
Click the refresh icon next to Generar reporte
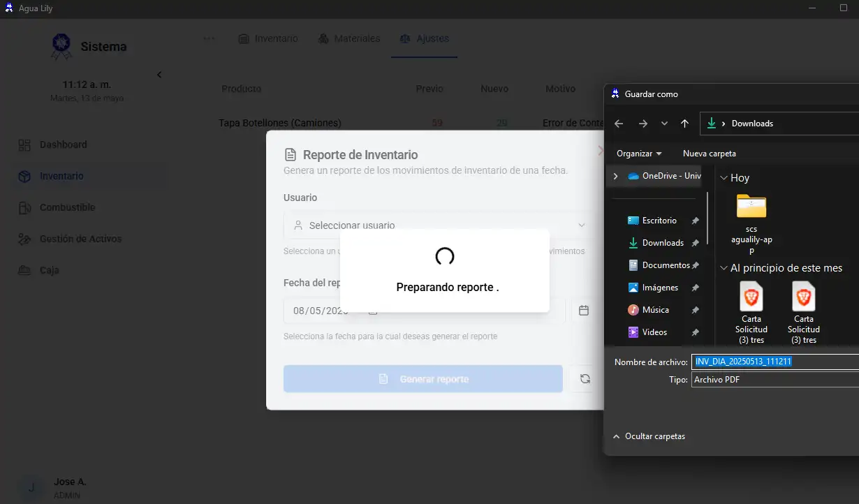[x=585, y=379]
